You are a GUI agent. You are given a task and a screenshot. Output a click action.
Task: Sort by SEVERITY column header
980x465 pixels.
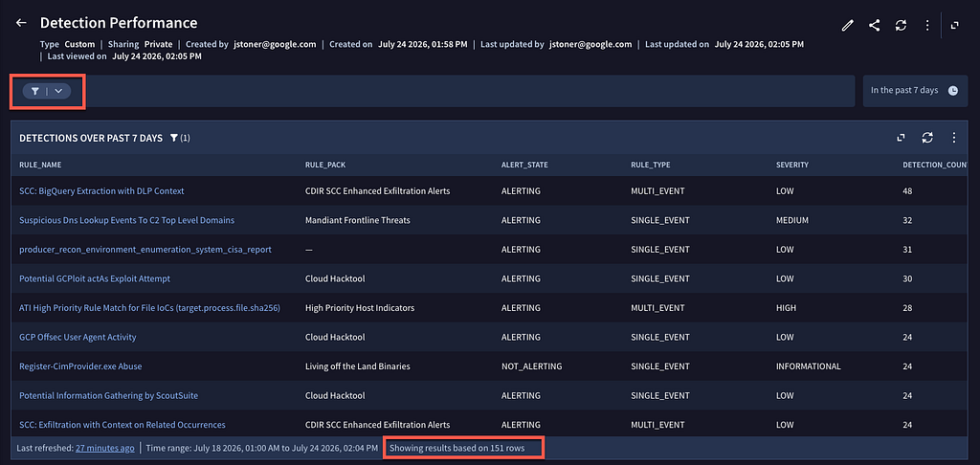[x=792, y=165]
